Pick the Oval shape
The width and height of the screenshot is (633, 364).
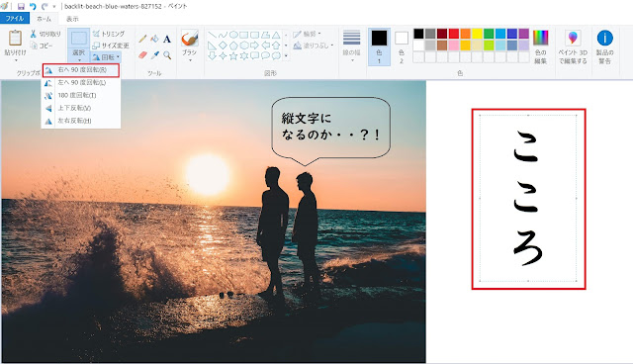233,35
